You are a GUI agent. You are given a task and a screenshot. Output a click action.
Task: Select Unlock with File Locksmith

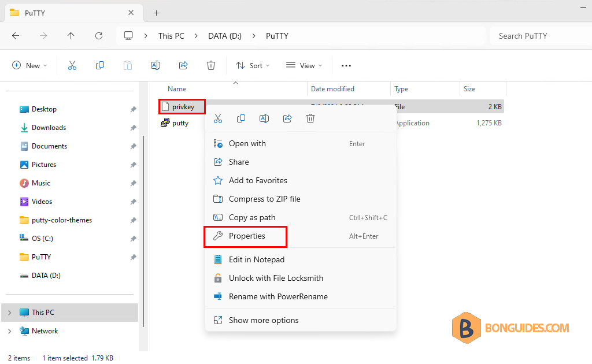(x=301, y=278)
